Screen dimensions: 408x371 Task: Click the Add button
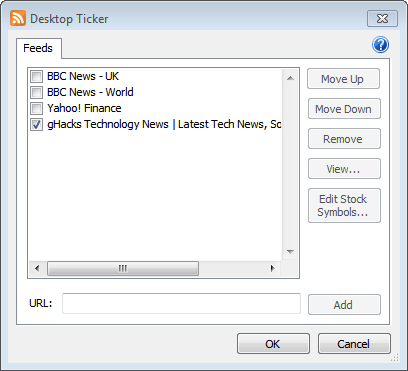pos(344,304)
